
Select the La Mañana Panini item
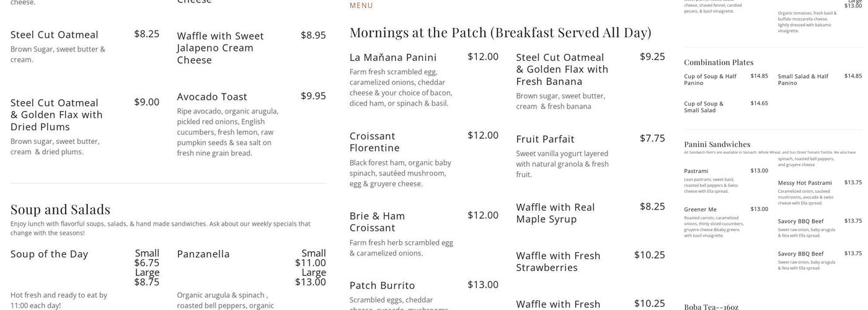(393, 57)
